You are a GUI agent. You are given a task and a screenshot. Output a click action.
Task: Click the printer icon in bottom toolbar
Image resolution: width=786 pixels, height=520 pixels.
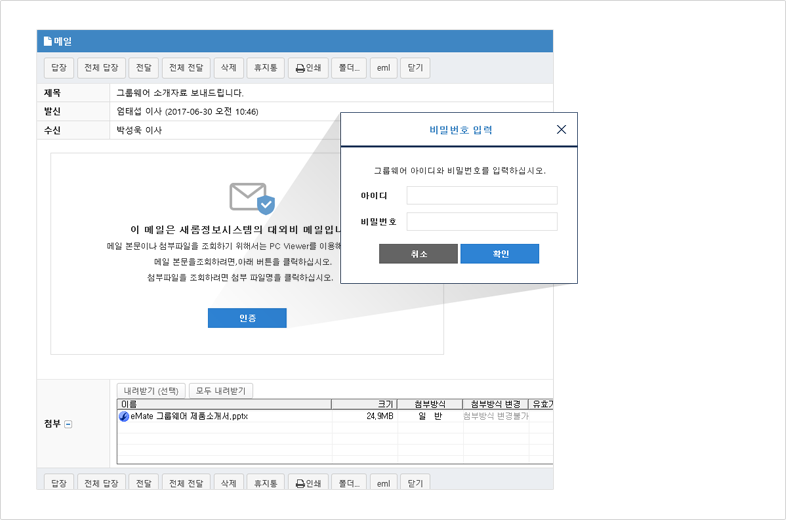coord(299,482)
